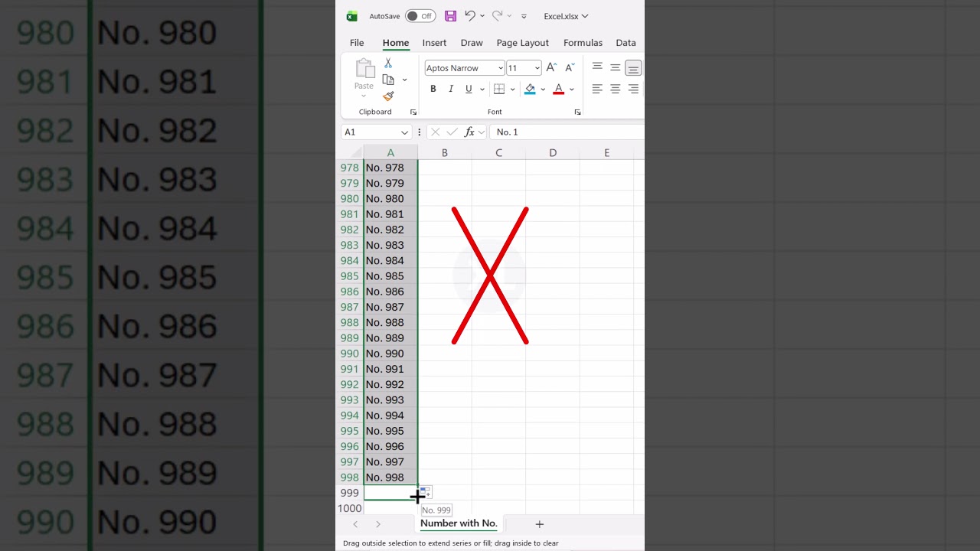Set Bottom Align for cell text
This screenshot has height=551, width=980.
tap(633, 68)
